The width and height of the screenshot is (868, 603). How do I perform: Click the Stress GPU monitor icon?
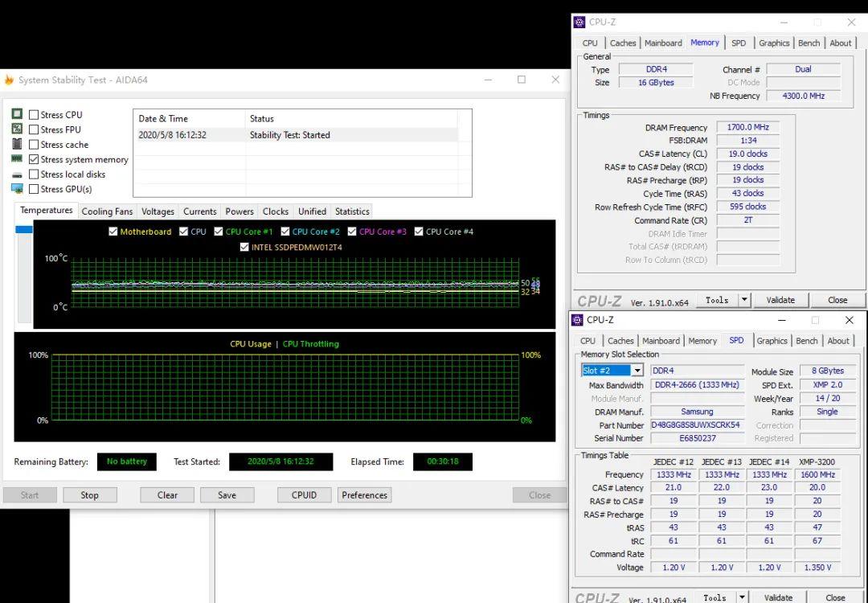[17, 189]
